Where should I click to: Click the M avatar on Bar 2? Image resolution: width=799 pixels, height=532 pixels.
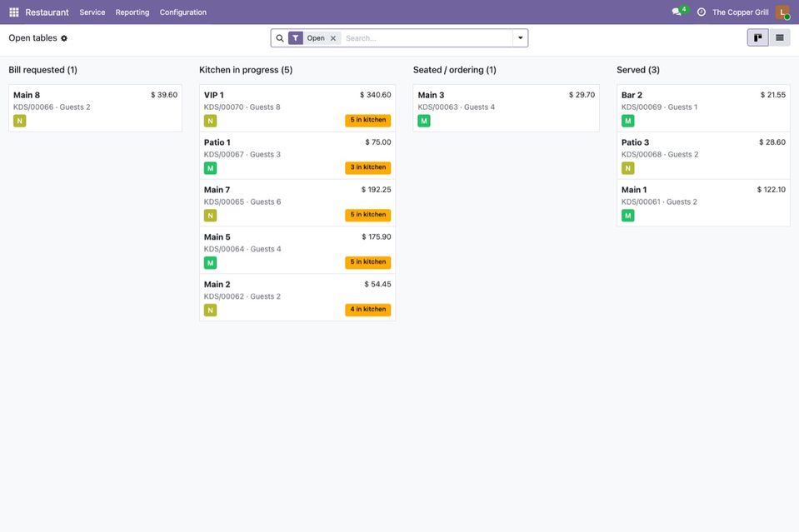(628, 122)
